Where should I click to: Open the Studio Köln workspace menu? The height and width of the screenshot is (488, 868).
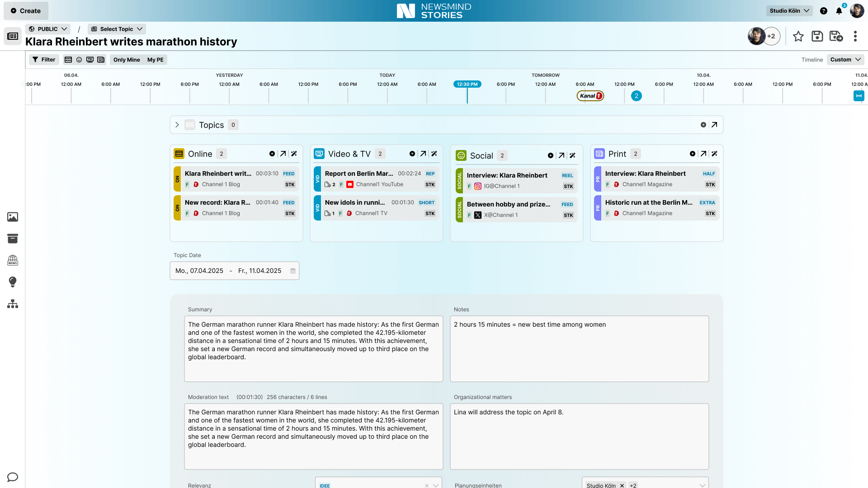[789, 10]
